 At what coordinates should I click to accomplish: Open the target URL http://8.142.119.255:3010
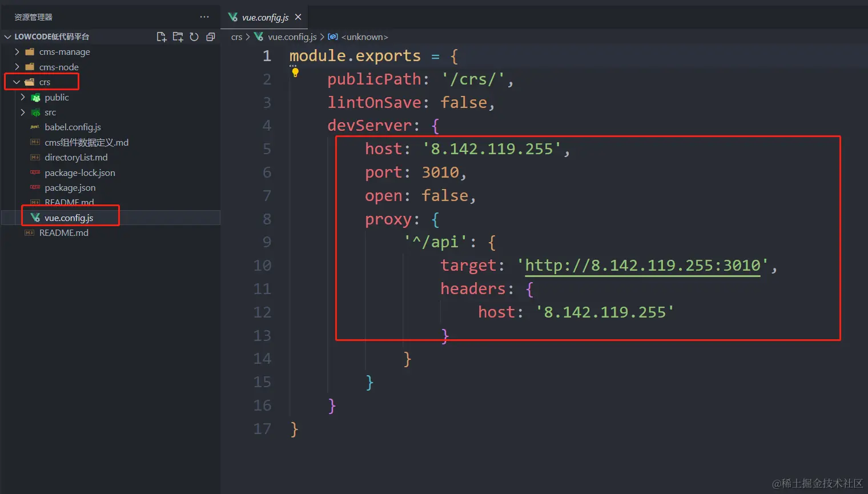[x=642, y=266]
